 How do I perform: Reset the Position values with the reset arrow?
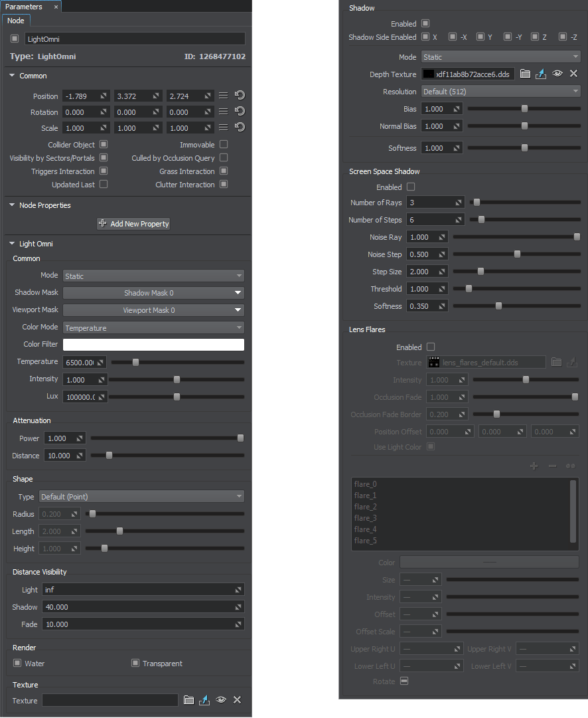[240, 96]
